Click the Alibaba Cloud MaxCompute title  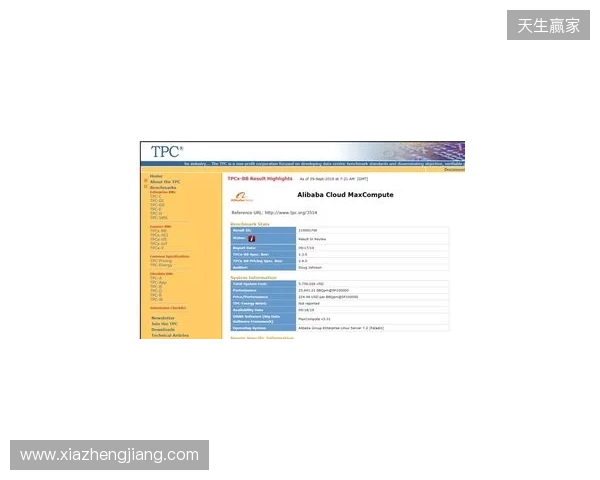(x=345, y=195)
